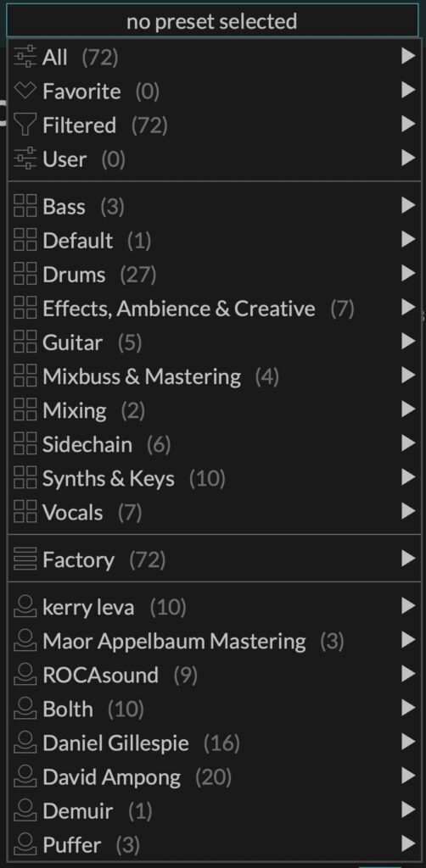Image resolution: width=426 pixels, height=868 pixels.
Task: Open the Mixbuss & Mastering category
Action: coord(213,376)
